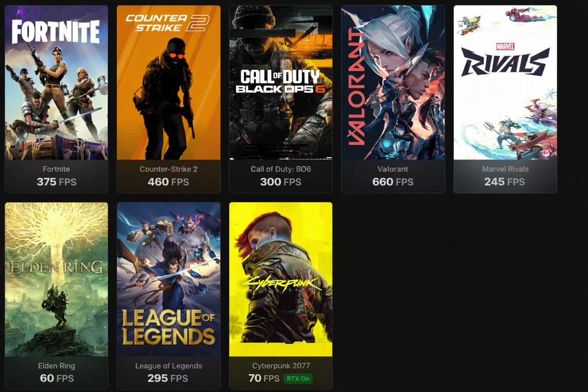Select the 460 FPS value
588x392 pixels.
pos(168,182)
